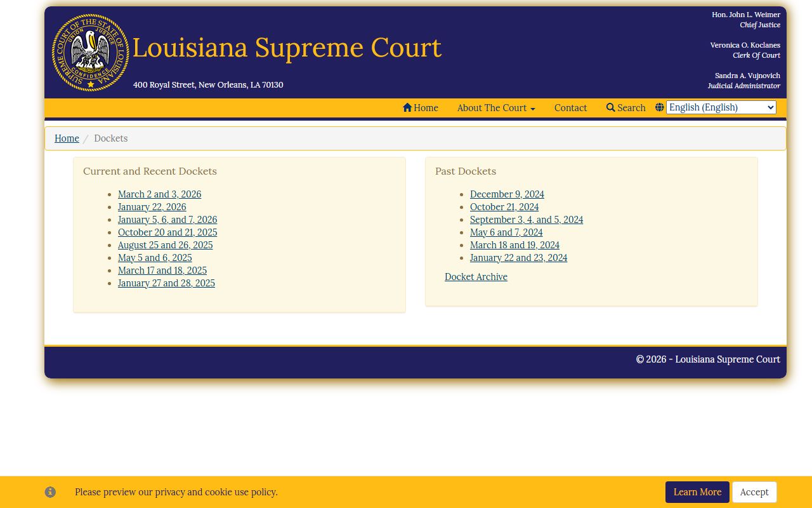Open the May 5 and 6, 2025 docket
Viewport: 812px width, 508px height.
[x=155, y=258]
